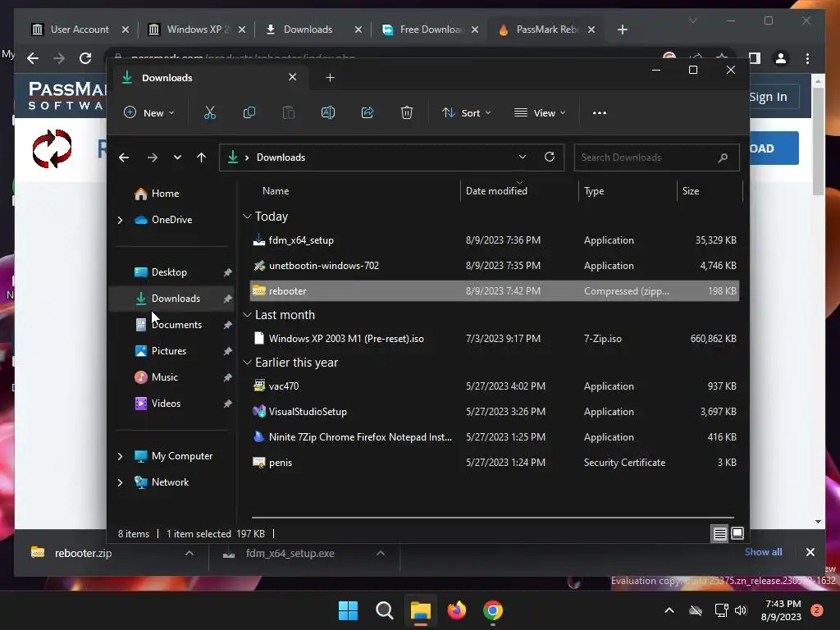
Task: Close the Chrome downloads bar
Action: [x=810, y=552]
